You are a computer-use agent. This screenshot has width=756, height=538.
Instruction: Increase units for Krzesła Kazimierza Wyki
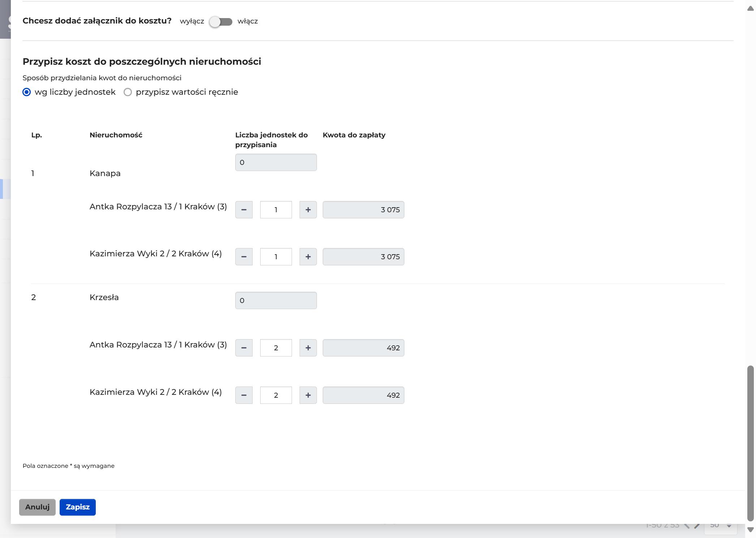pos(308,395)
